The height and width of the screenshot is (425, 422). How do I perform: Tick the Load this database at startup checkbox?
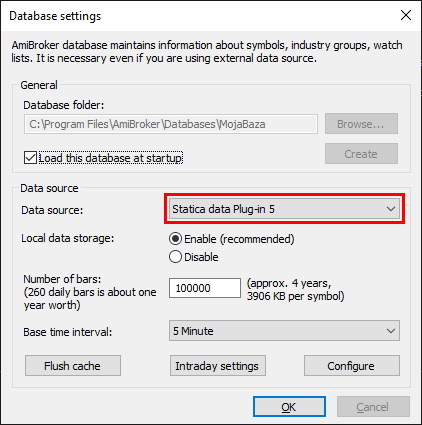point(30,158)
